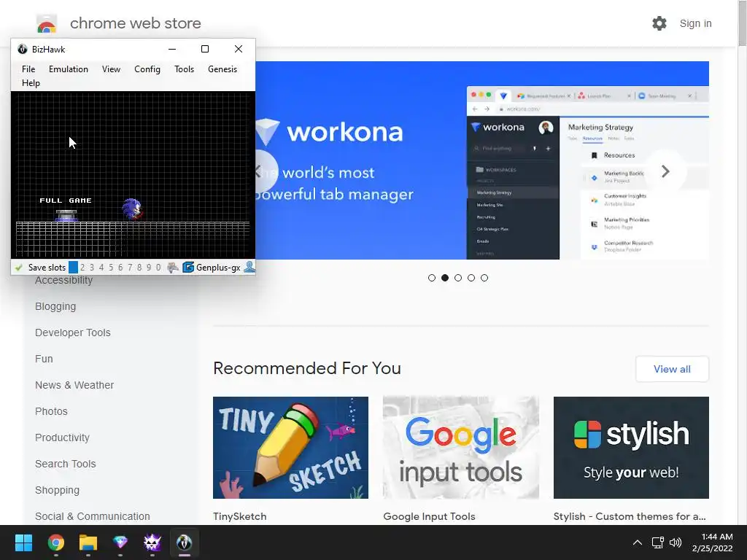Click the chrome web store logo
This screenshot has width=747, height=560.
point(47,23)
